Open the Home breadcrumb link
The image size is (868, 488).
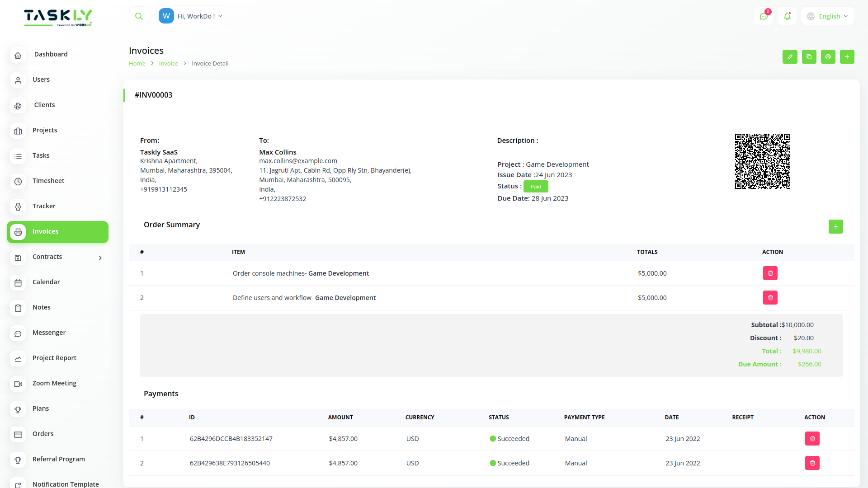coord(137,63)
